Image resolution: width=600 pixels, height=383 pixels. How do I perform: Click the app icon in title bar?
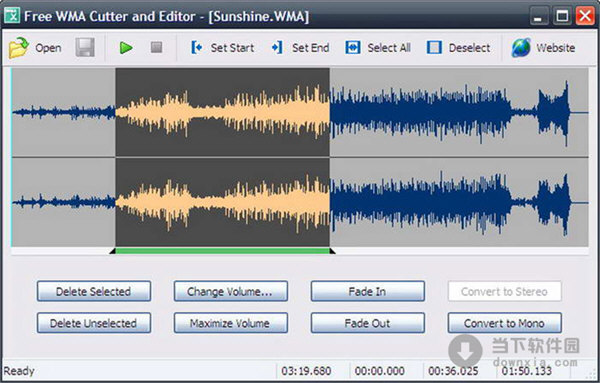tap(12, 16)
